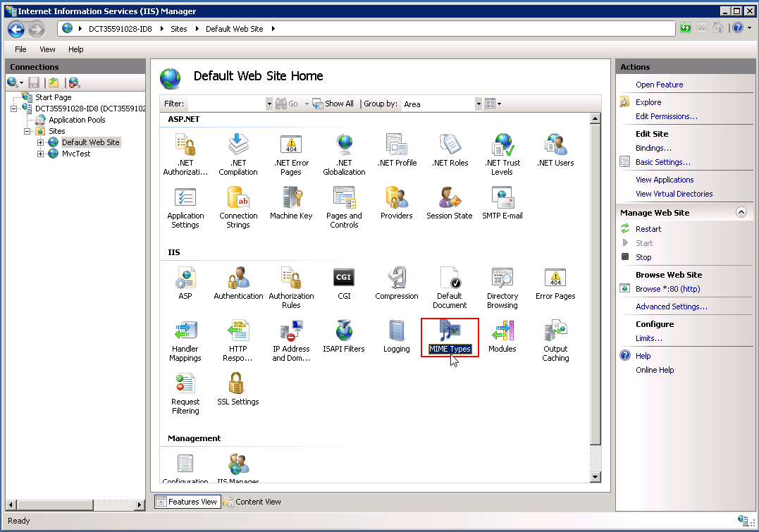Restart the web site
The height and width of the screenshot is (532, 759).
click(648, 229)
